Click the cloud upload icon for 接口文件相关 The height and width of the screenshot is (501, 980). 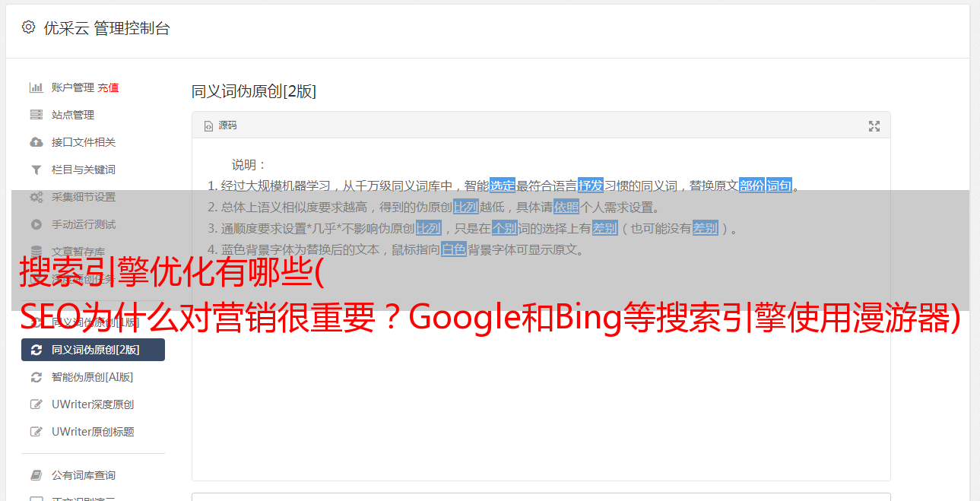tap(36, 142)
